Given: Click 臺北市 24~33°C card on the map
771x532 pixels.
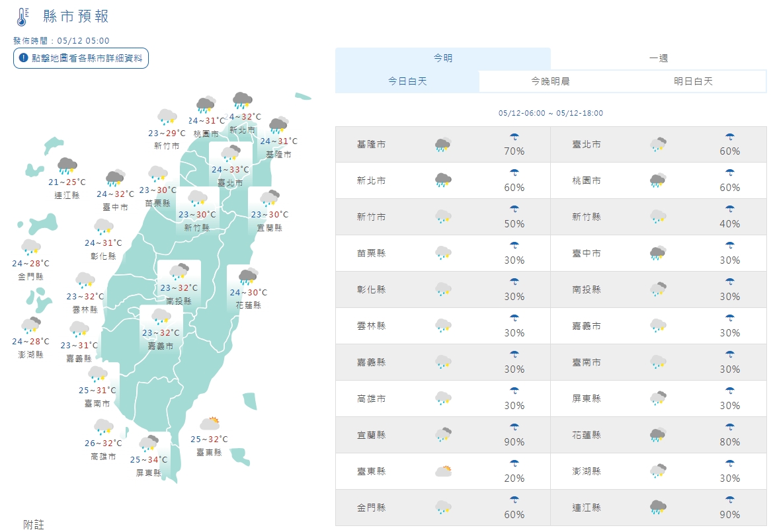Looking at the screenshot, I should click(x=231, y=165).
